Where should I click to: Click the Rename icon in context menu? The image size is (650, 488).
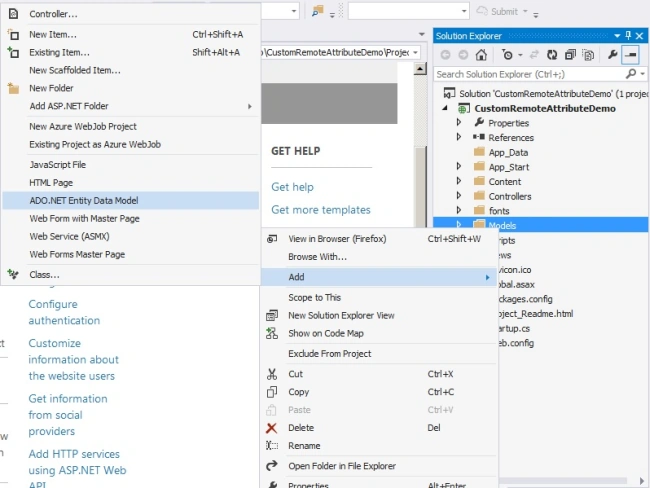click(272, 446)
